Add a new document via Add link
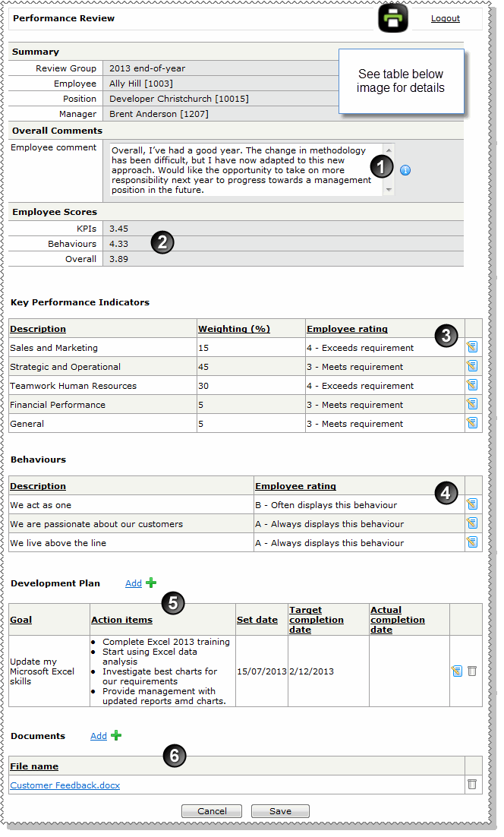 pos(99,736)
